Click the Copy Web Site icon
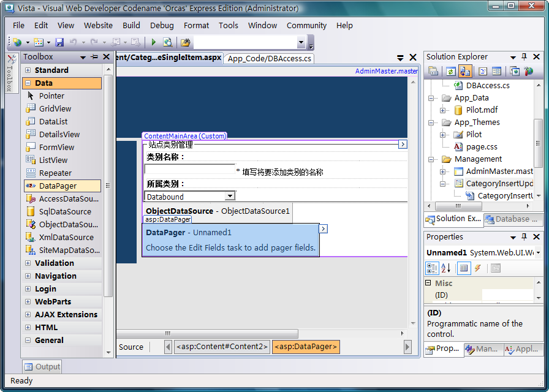549x392 pixels. tap(515, 72)
